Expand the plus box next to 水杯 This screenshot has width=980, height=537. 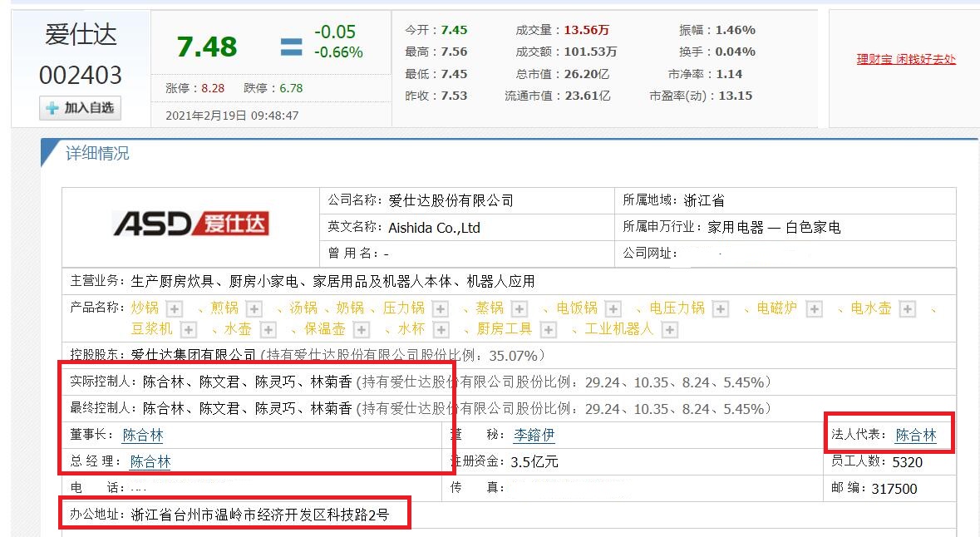(x=441, y=329)
